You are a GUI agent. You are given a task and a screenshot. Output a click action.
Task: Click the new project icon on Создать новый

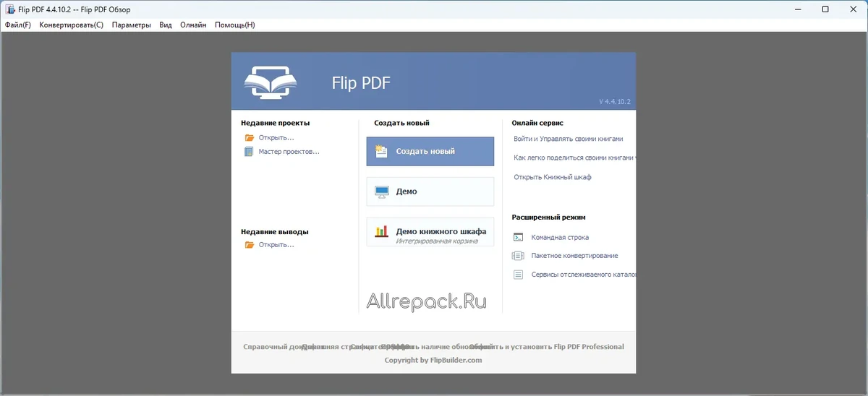(x=382, y=151)
